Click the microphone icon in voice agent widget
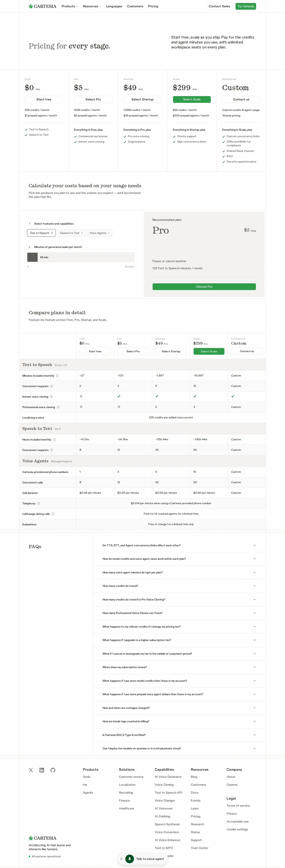 pos(129,859)
